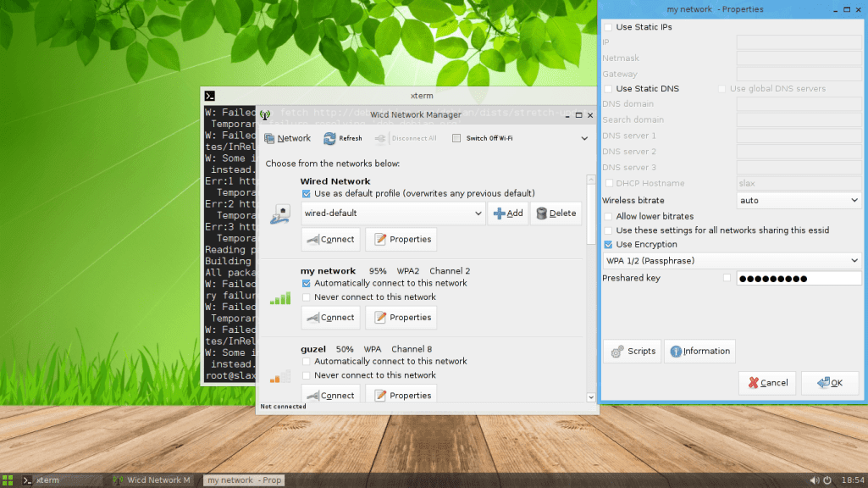Click the Netmask input field

(799, 58)
